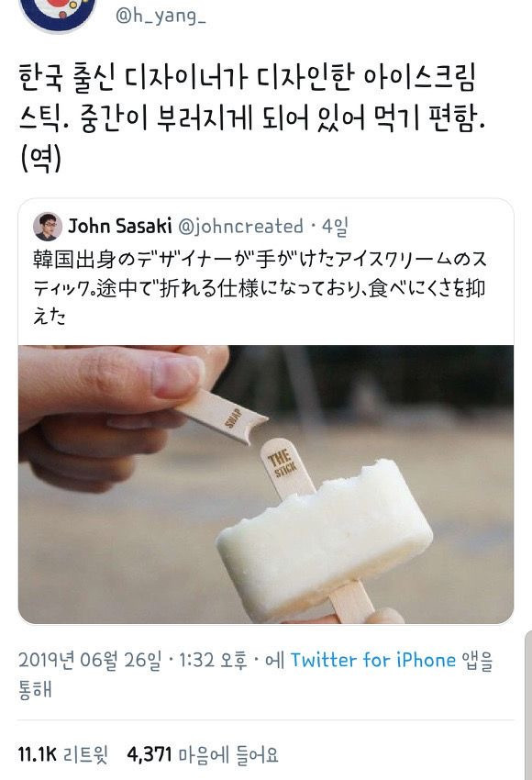Viewport: 532px width, 780px height.
Task: Open the white ice cream bar photo
Action: 266,484
